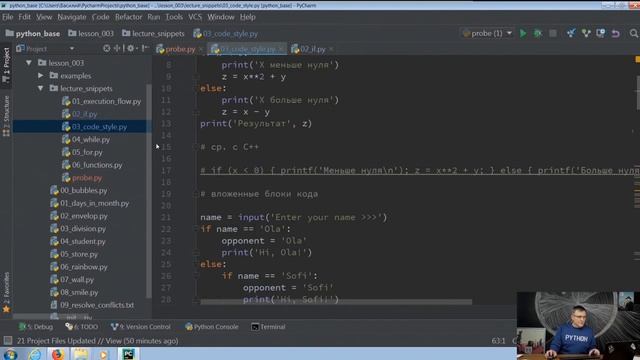Open Firefox from the taskbar

(58, 354)
